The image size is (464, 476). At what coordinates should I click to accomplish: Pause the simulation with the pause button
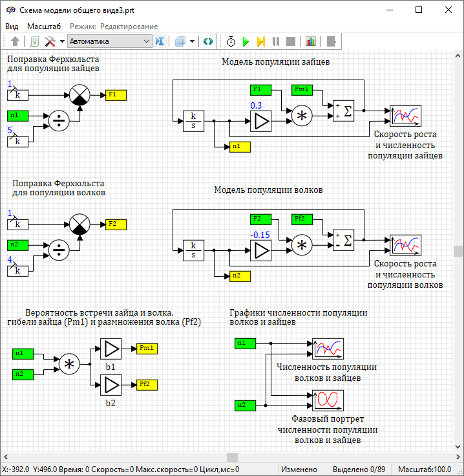pyautogui.click(x=276, y=41)
